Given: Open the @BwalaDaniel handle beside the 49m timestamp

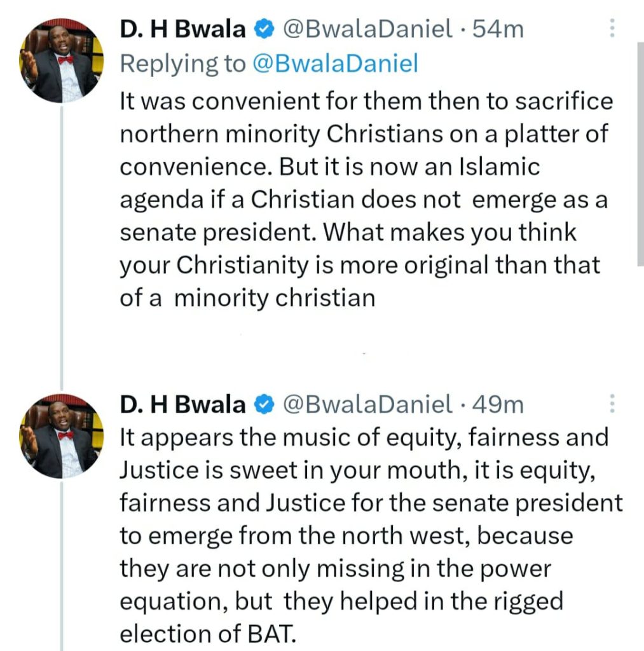Looking at the screenshot, I should pyautogui.click(x=367, y=404).
